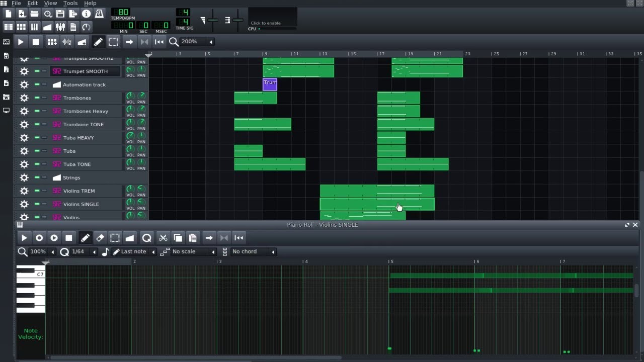This screenshot has height=362, width=644.
Task: Copy selected notes in Piano Roll
Action: click(x=178, y=238)
